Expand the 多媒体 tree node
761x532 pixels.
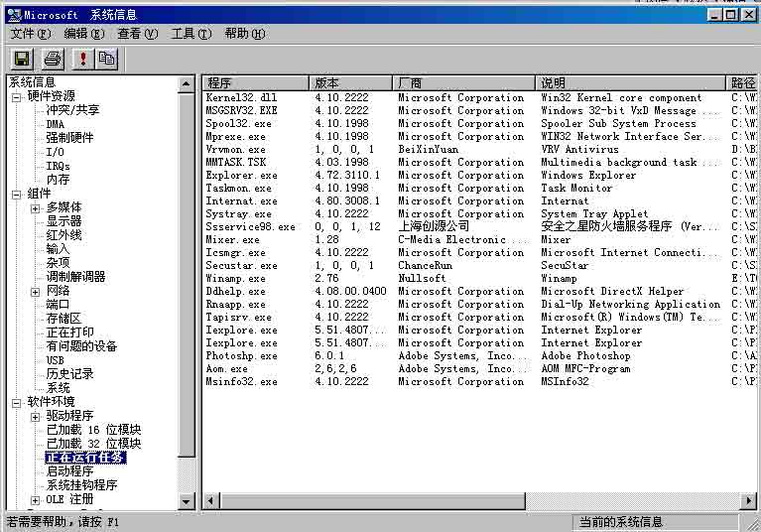pyautogui.click(x=35, y=208)
